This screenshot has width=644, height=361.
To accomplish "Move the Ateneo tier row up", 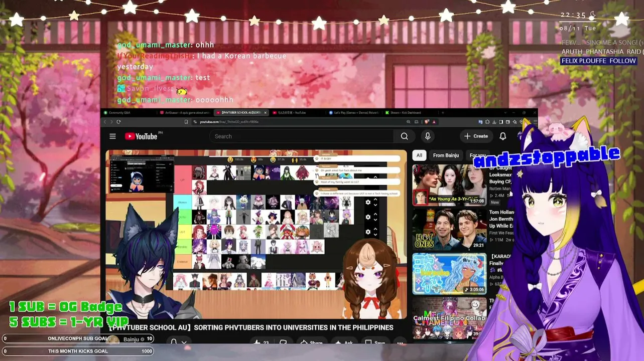I will [x=375, y=200].
